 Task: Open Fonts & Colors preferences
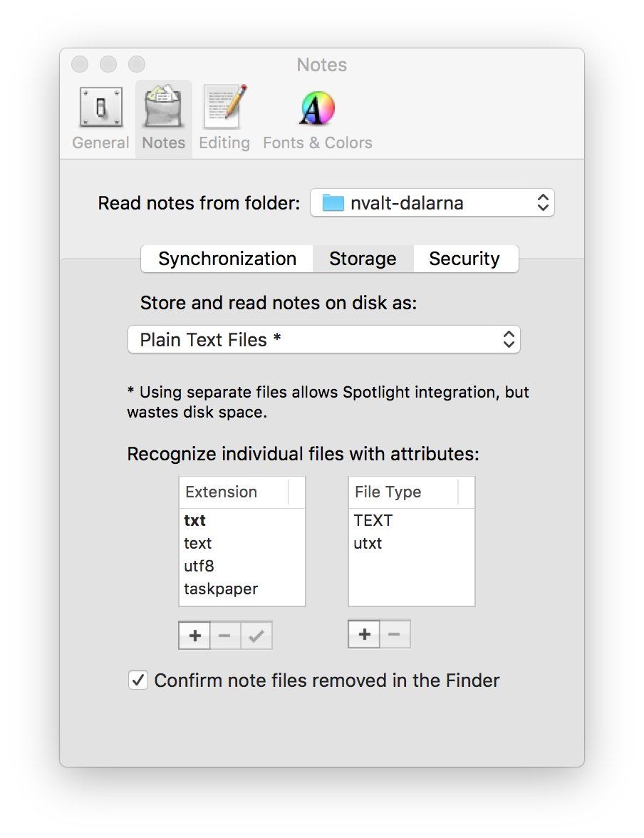pyautogui.click(x=318, y=118)
